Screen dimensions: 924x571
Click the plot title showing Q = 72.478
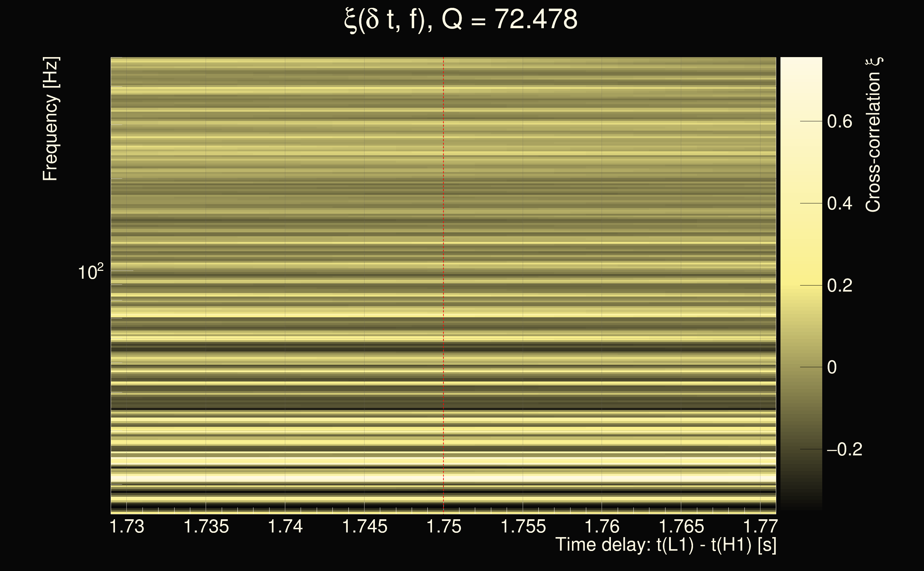[x=461, y=20]
